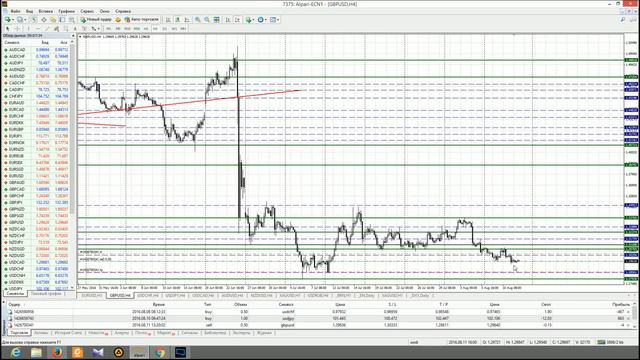
Task: Switch timeframe to W1
Action: click(x=174, y=29)
